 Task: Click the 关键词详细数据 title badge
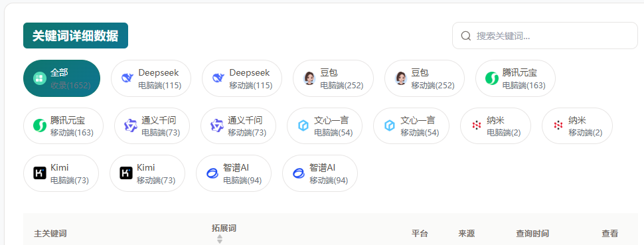[76, 36]
